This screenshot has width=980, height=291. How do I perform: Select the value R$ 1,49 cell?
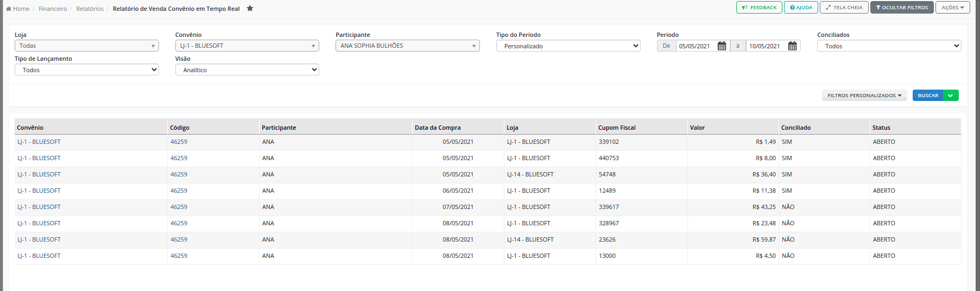(x=733, y=142)
